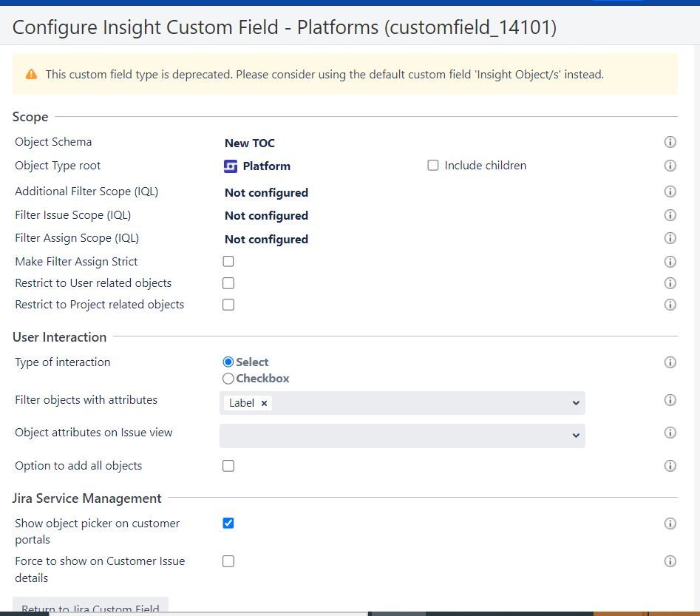
Task: Check Force to show on Customer Issue details
Action: [228, 561]
